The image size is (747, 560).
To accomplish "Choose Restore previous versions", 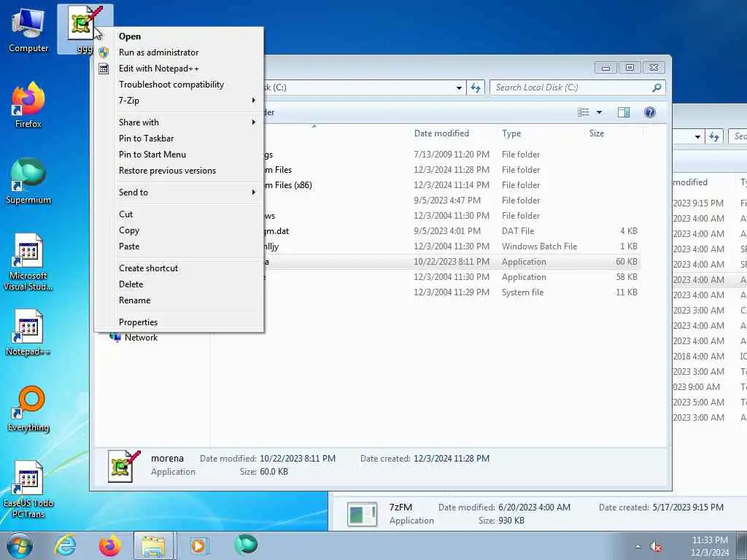I will coord(179,171).
